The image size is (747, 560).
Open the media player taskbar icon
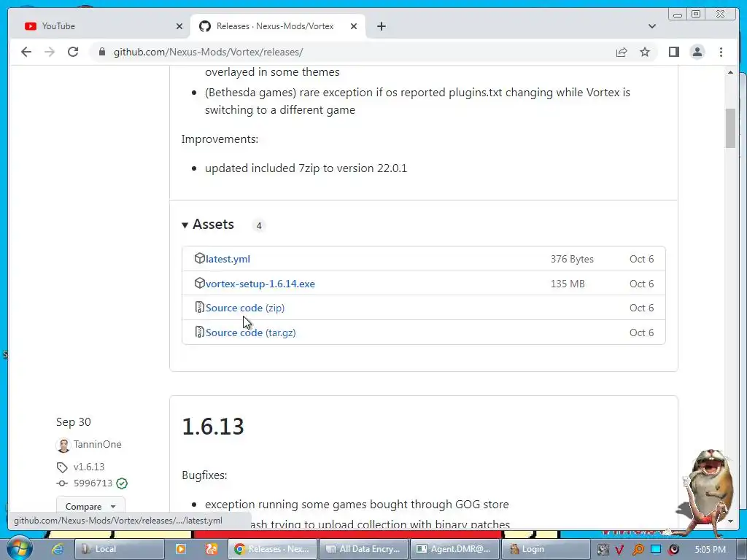pyautogui.click(x=181, y=549)
